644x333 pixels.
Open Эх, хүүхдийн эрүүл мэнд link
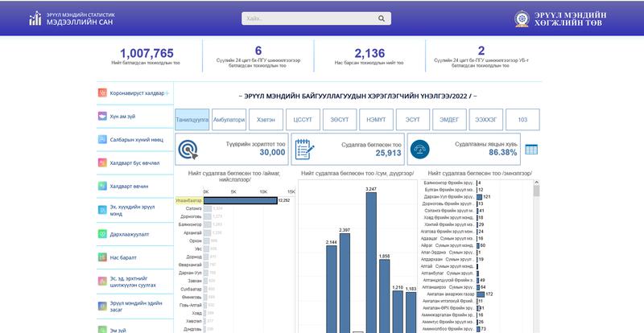132,211
